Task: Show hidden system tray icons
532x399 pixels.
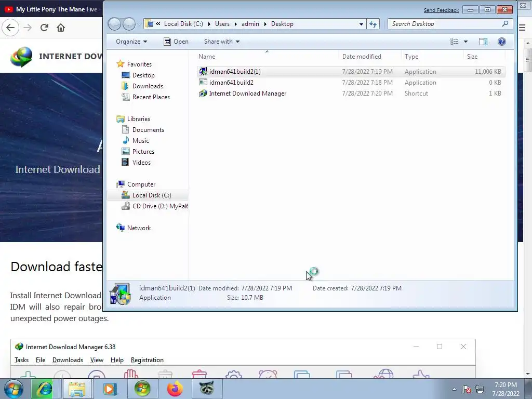Action: (x=454, y=389)
